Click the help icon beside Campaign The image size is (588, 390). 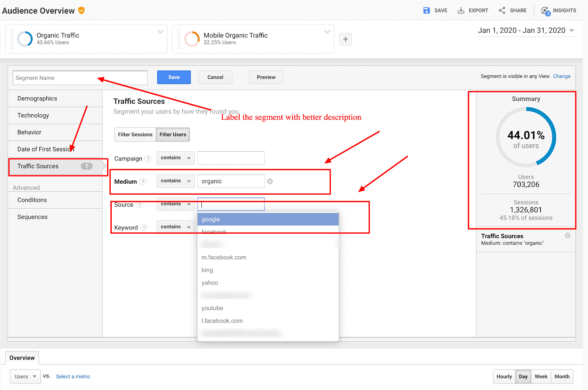pos(148,159)
